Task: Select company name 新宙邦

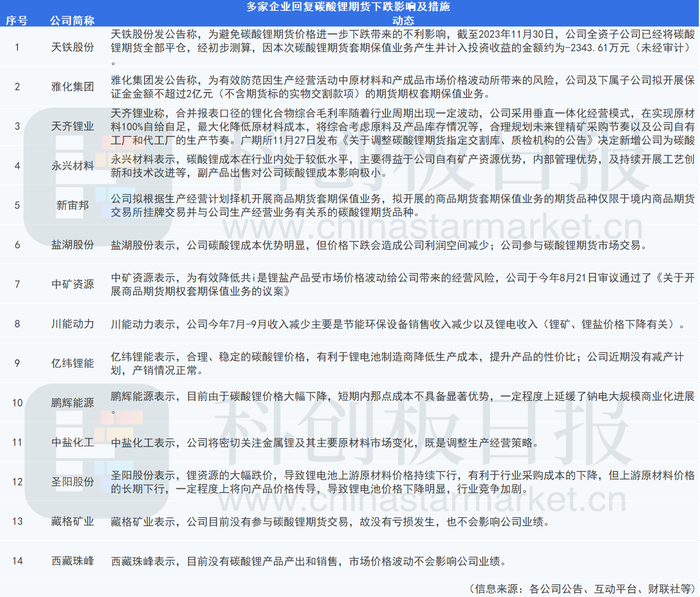Action: tap(73, 205)
